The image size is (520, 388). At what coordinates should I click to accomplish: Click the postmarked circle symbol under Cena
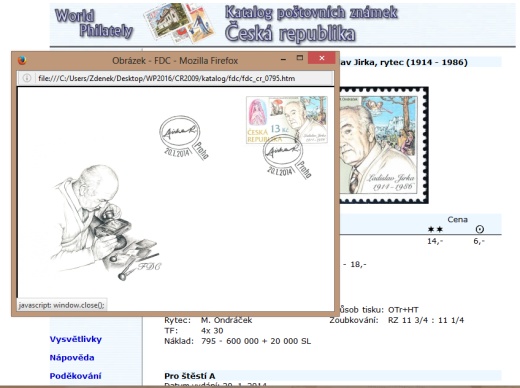click(x=479, y=229)
